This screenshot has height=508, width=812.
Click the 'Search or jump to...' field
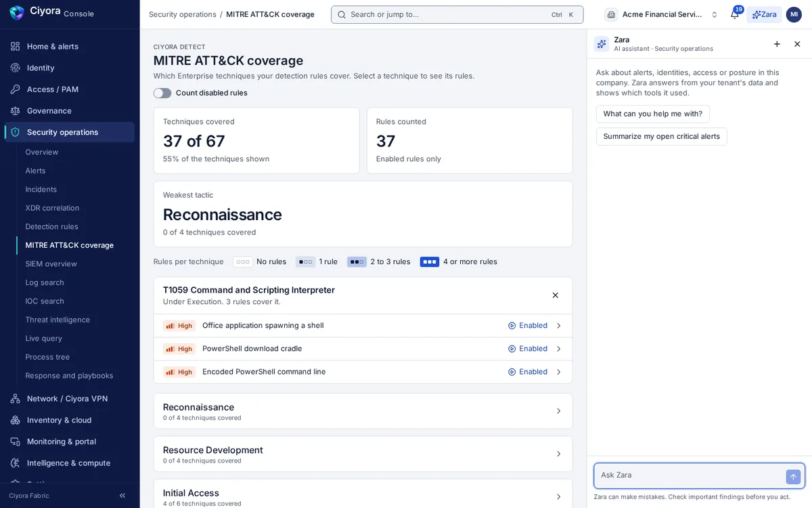[457, 14]
